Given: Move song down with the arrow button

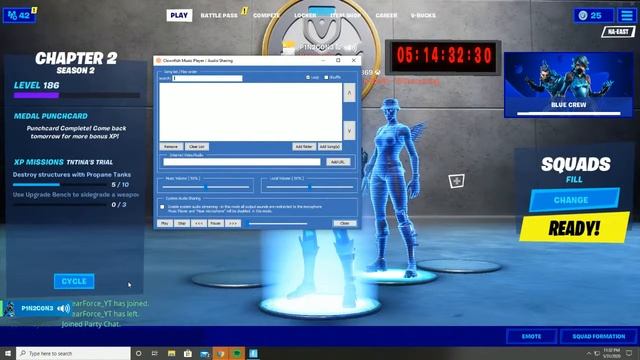Looking at the screenshot, I should point(349,131).
